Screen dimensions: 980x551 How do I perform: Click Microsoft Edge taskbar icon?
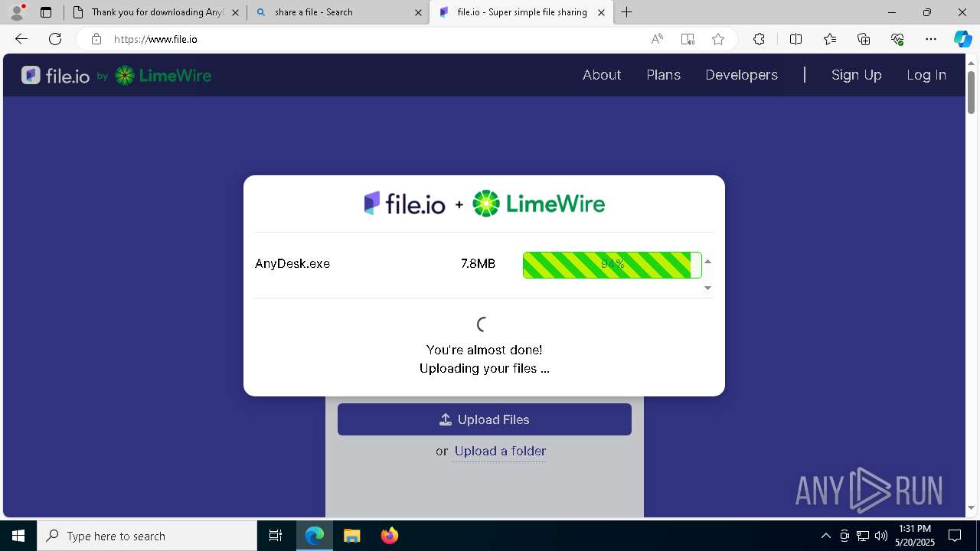(x=315, y=536)
